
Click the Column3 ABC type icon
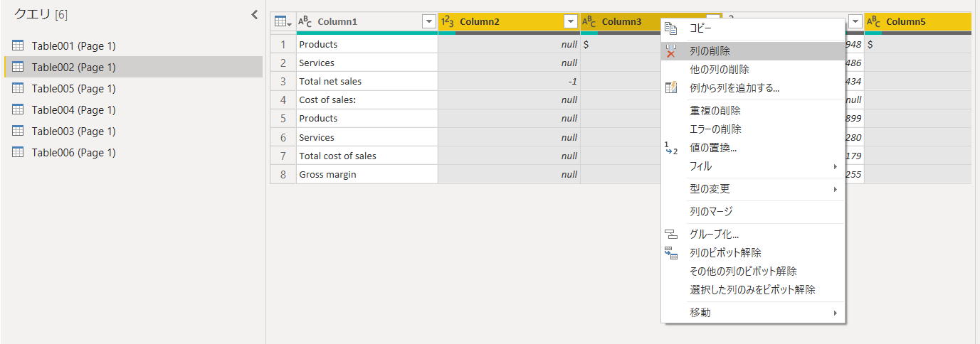[589, 22]
